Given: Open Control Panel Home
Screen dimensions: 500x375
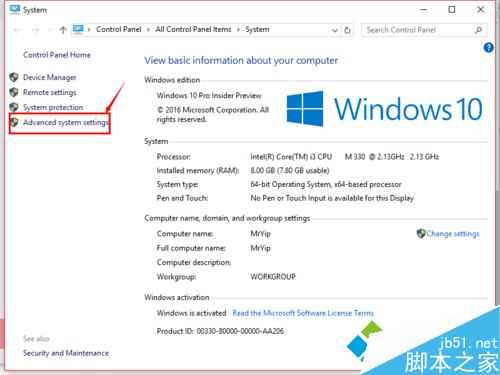Looking at the screenshot, I should click(57, 55).
